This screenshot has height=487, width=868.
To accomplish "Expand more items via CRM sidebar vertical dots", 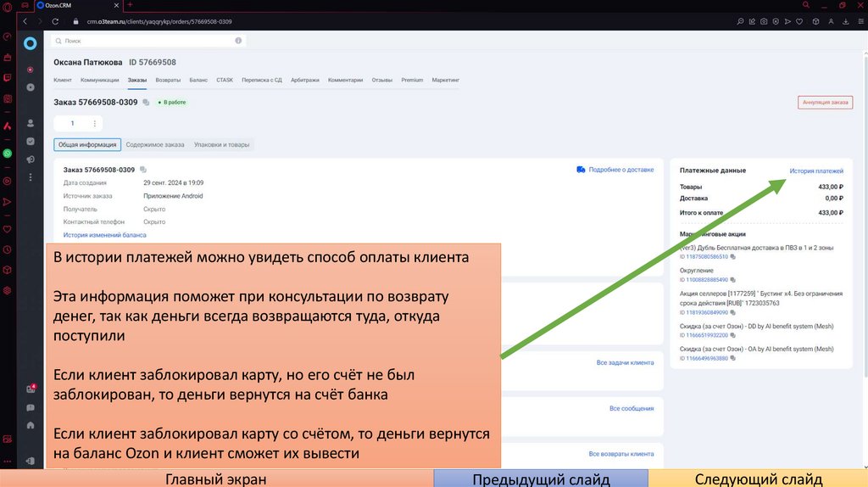I will [x=31, y=177].
